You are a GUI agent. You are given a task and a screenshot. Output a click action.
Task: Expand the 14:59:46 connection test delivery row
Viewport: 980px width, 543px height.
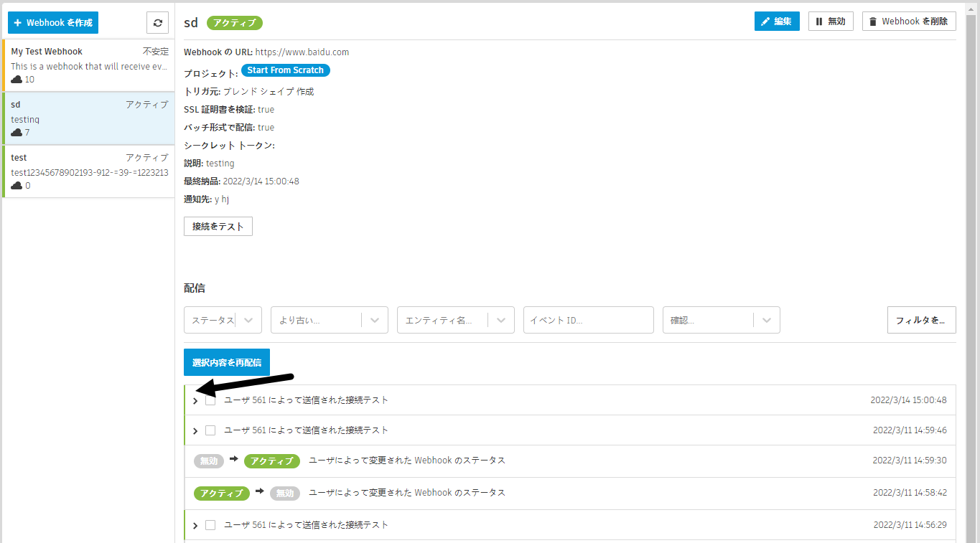[195, 431]
